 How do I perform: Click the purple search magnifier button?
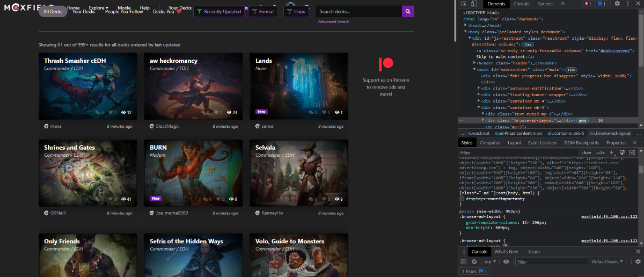click(408, 11)
